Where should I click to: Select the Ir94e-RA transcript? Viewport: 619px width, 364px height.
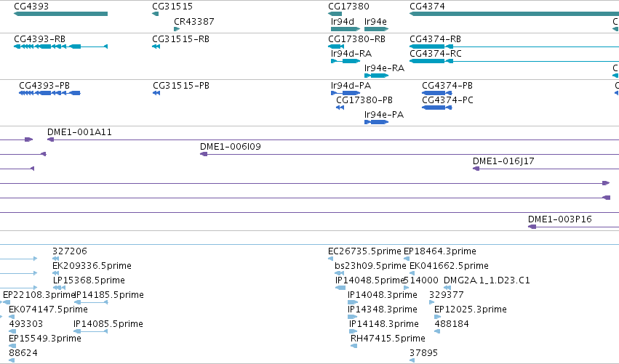[x=377, y=76]
